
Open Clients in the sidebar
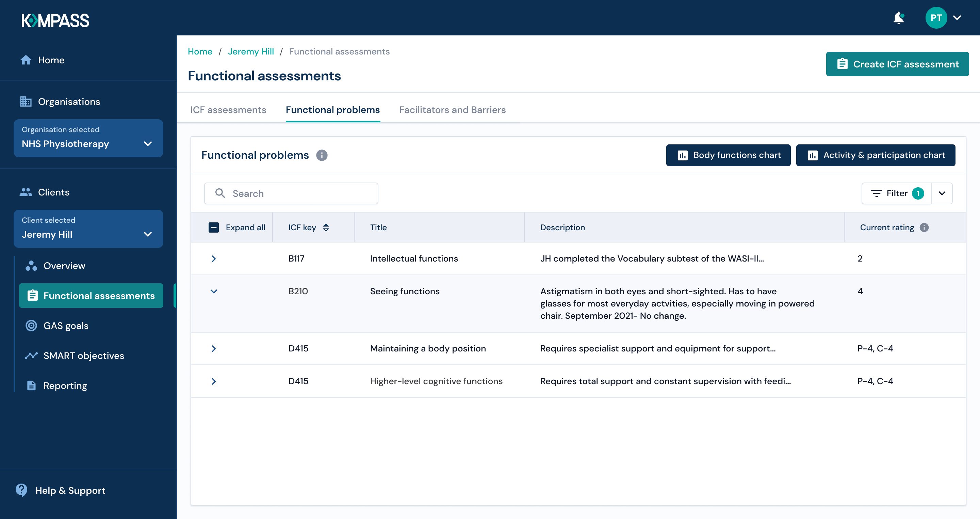(x=45, y=192)
